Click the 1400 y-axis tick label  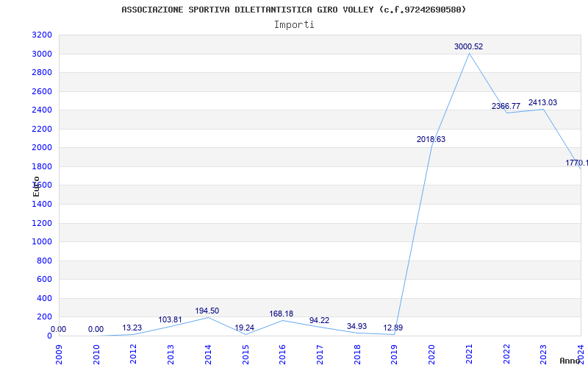(x=42, y=205)
